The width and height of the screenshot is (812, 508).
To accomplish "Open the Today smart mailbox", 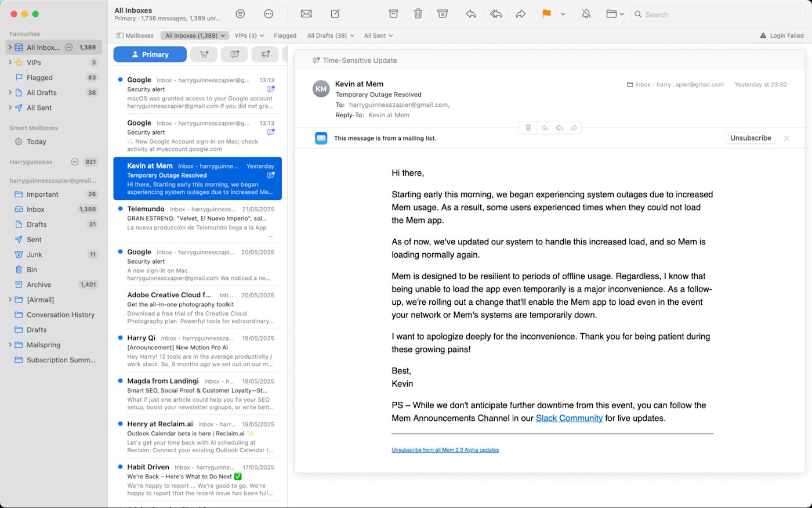I will point(54,142).
